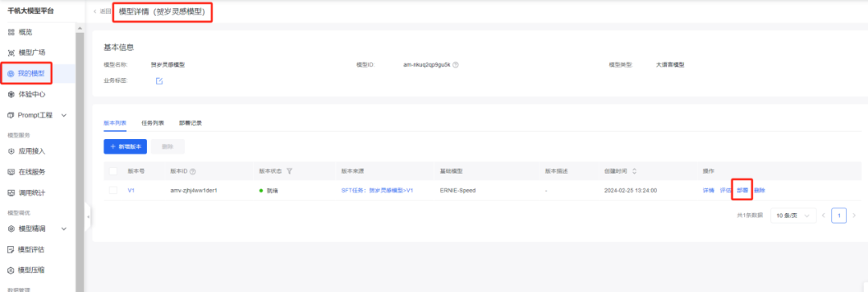This screenshot has width=868, height=292.
Task: Click the 体验中心 cube icon
Action: click(11, 94)
